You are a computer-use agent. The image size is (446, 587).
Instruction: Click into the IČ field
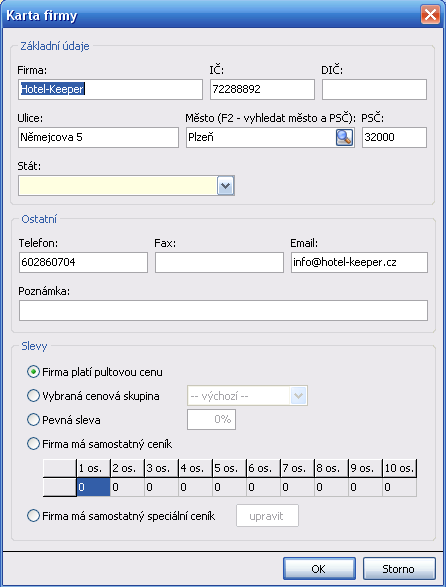262,89
